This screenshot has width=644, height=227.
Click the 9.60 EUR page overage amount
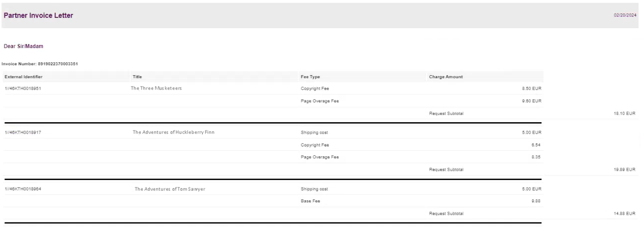(532, 101)
